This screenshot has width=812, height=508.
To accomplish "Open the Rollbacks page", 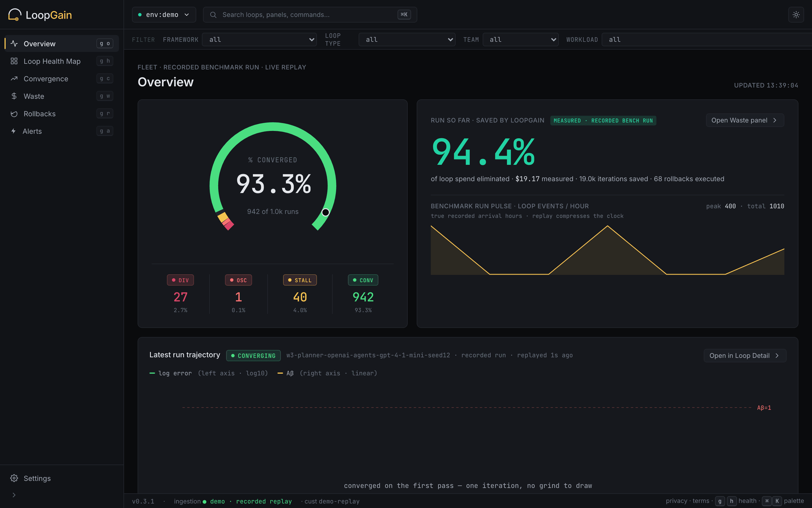I will (x=62, y=113).
